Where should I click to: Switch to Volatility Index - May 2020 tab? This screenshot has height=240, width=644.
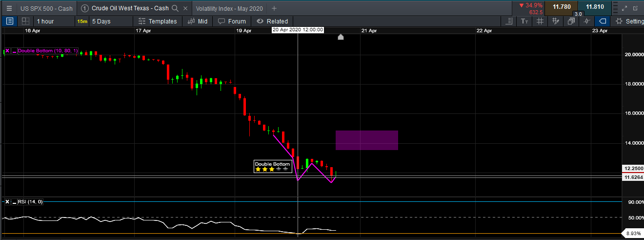click(229, 8)
